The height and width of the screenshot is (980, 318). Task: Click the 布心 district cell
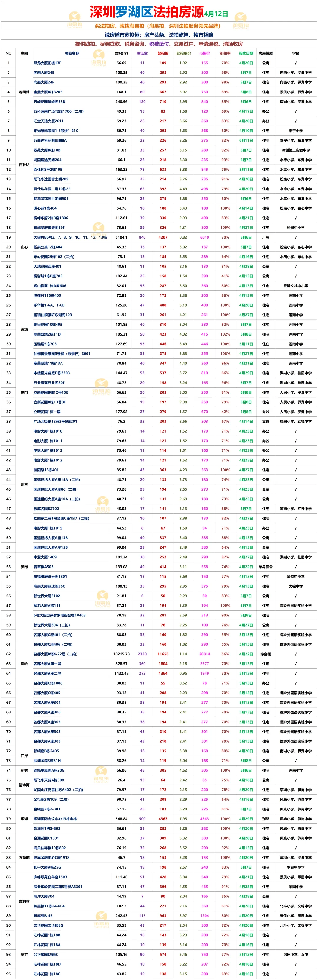(x=24, y=247)
